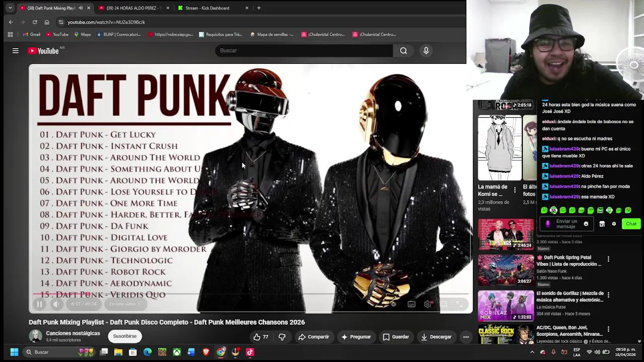The image size is (644, 362).
Task: Subscribe with the Suscribirse button
Action: click(x=125, y=336)
